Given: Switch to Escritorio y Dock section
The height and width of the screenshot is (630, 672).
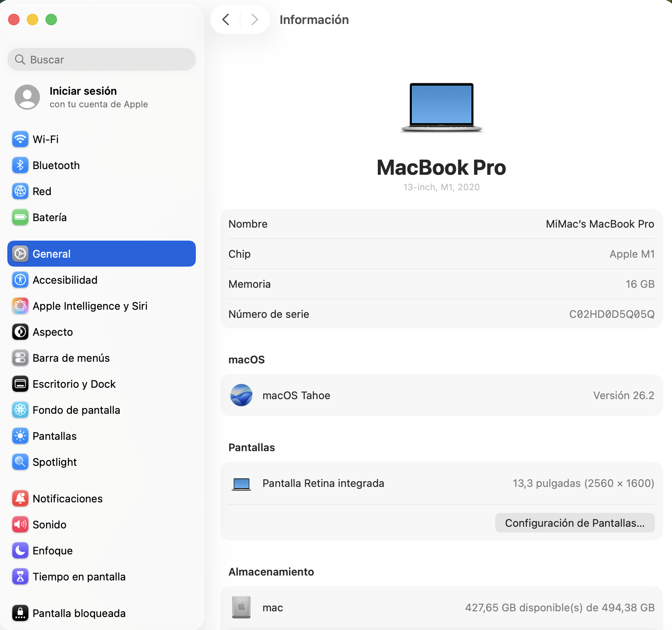Looking at the screenshot, I should pyautogui.click(x=74, y=384).
